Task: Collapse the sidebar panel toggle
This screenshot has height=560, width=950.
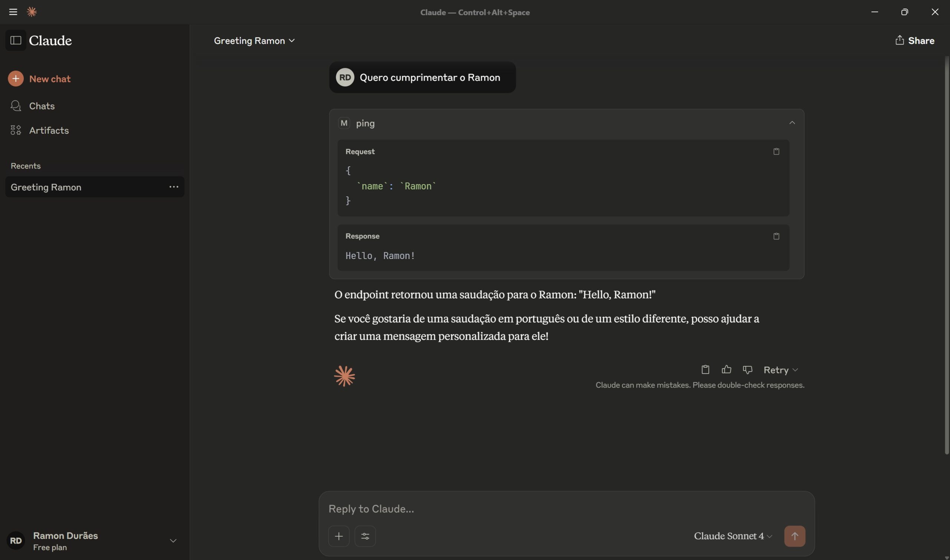Action: click(16, 40)
